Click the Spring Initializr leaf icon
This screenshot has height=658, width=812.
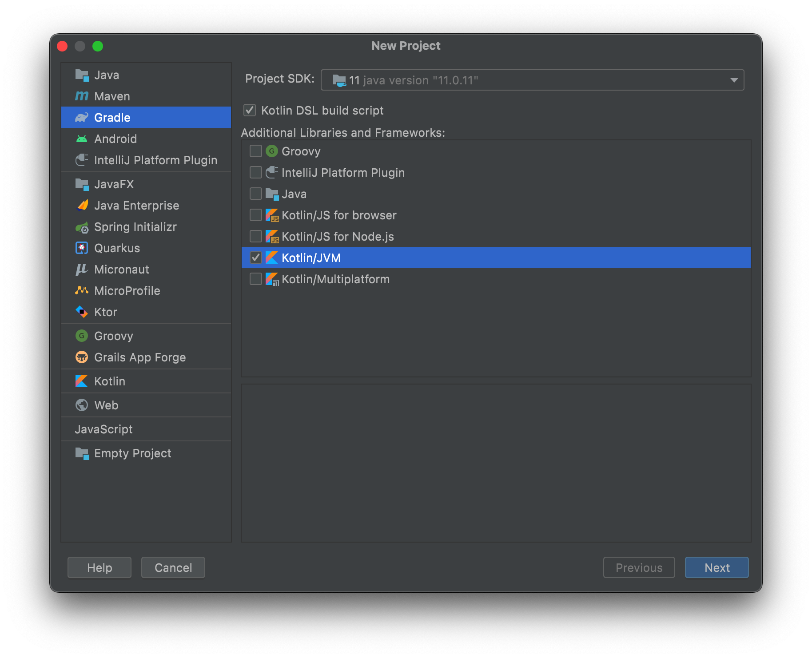pyautogui.click(x=82, y=227)
